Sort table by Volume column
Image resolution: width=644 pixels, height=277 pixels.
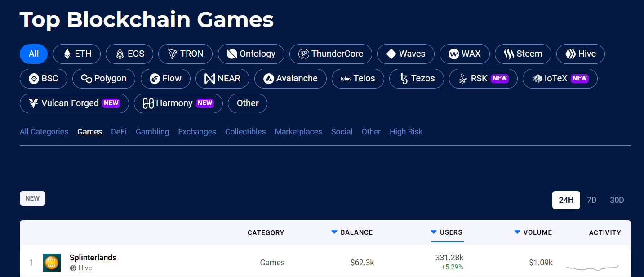(533, 232)
